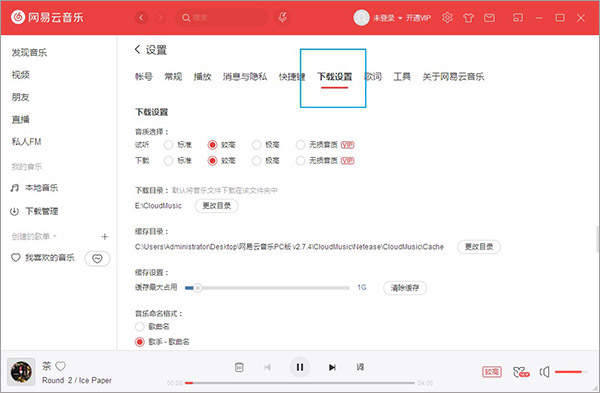Go to the previous track
This screenshot has width=600, height=393.
point(267,367)
